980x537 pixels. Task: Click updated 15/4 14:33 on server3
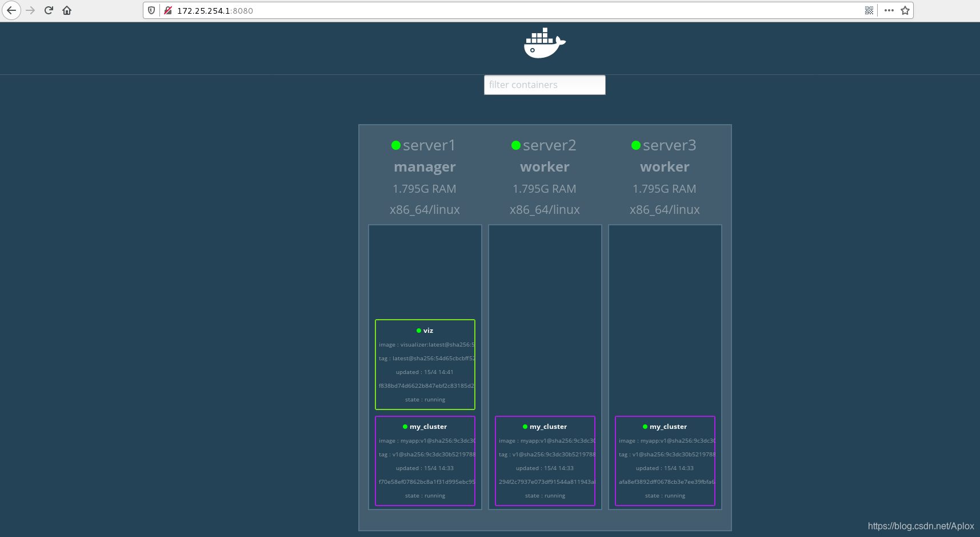(665, 468)
